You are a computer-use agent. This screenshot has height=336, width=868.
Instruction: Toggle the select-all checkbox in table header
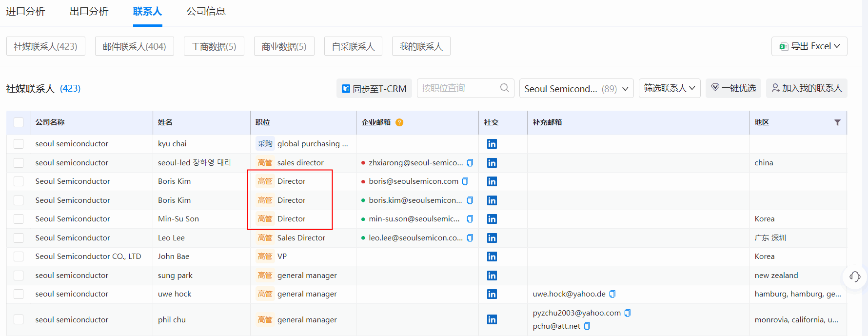(19, 122)
